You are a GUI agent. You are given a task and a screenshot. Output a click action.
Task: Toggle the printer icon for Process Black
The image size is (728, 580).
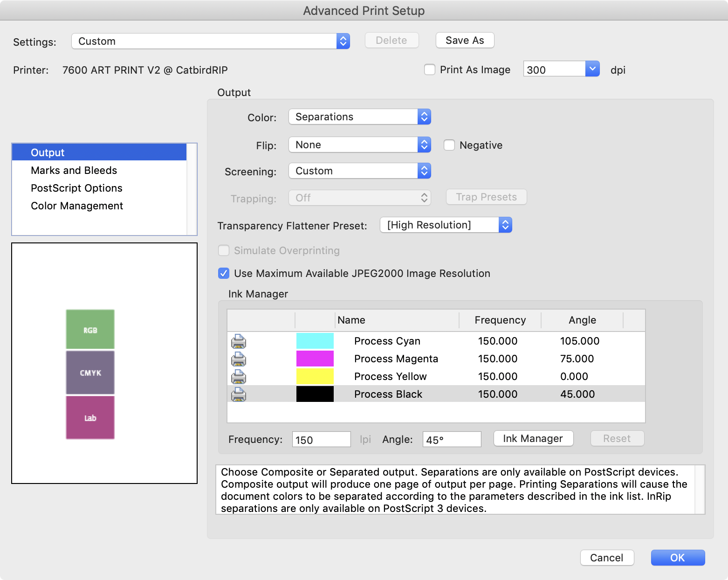[238, 394]
